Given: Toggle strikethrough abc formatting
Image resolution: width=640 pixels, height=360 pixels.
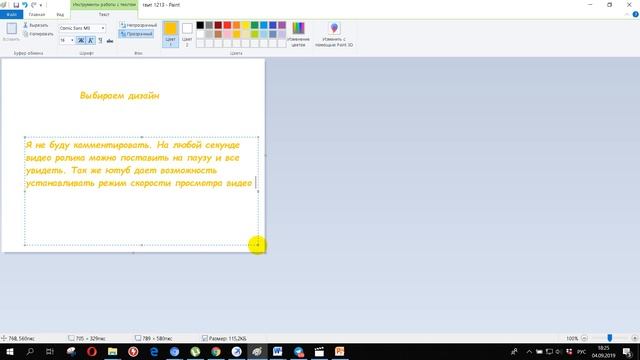Looking at the screenshot, I should pyautogui.click(x=110, y=40).
